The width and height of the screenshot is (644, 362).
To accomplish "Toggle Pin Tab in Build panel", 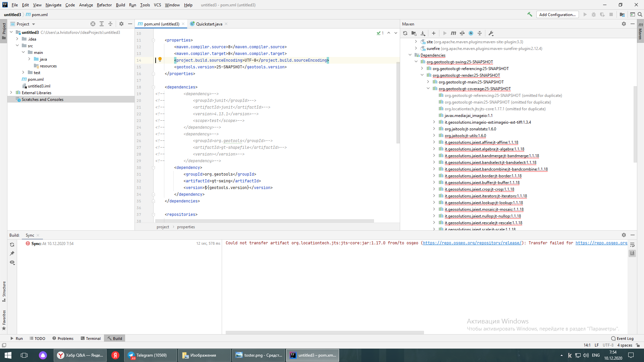I will [x=12, y=253].
